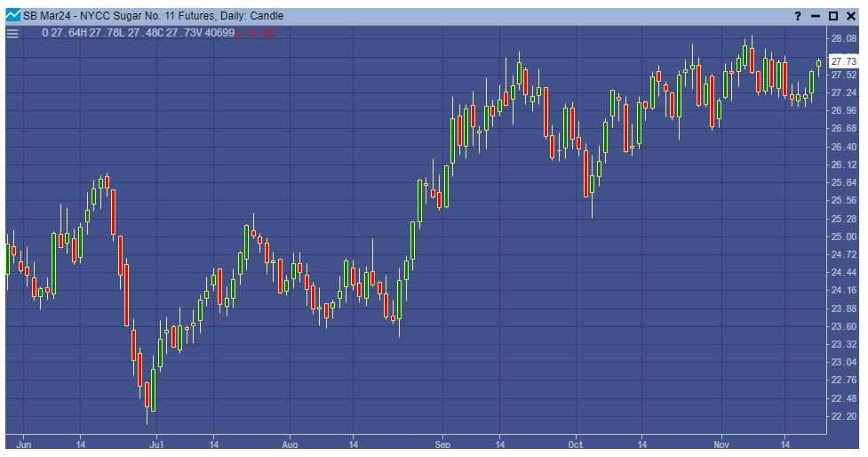Select the last candle on the chart
The image size is (868, 457).
pyautogui.click(x=819, y=65)
